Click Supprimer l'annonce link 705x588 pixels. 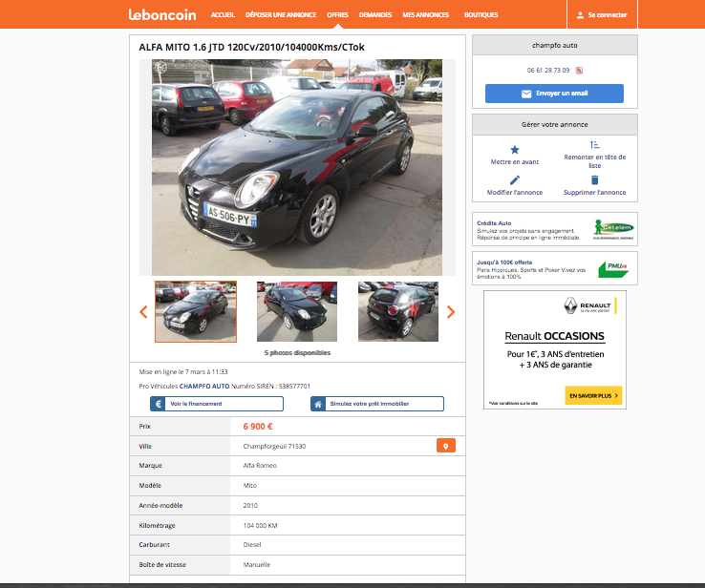(x=595, y=192)
